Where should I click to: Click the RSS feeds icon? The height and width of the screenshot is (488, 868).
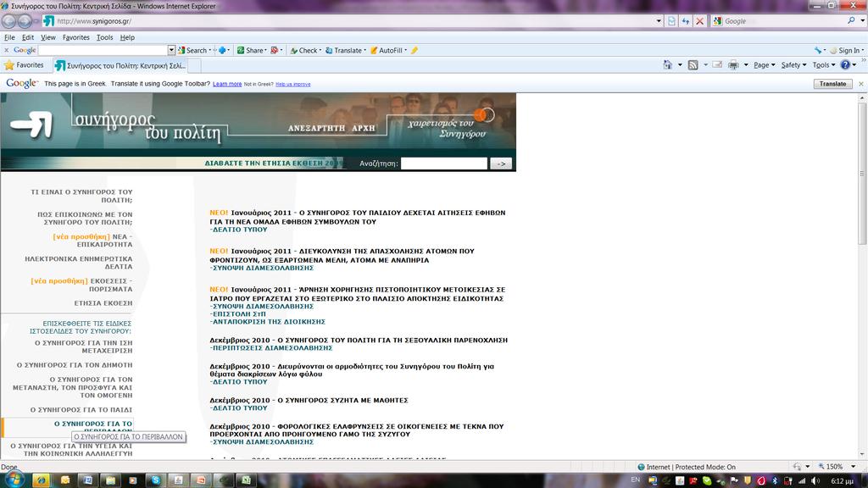(693, 65)
